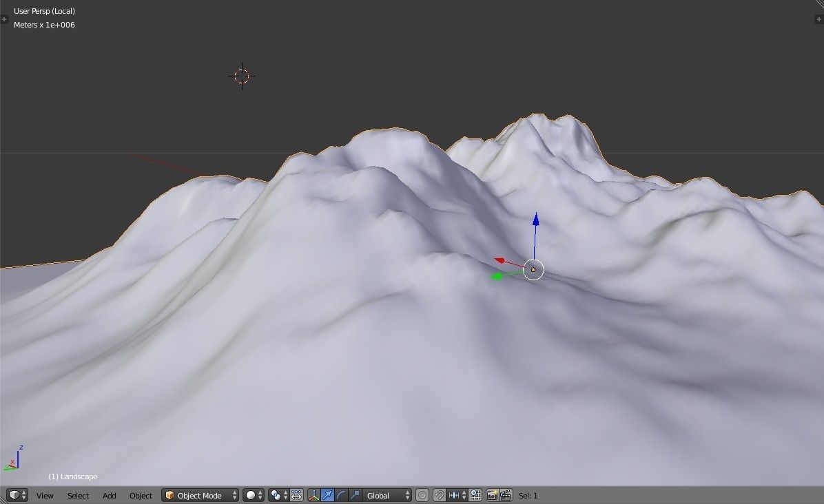Toggle the snap magnet icon
The width and height of the screenshot is (824, 504).
coord(440,495)
